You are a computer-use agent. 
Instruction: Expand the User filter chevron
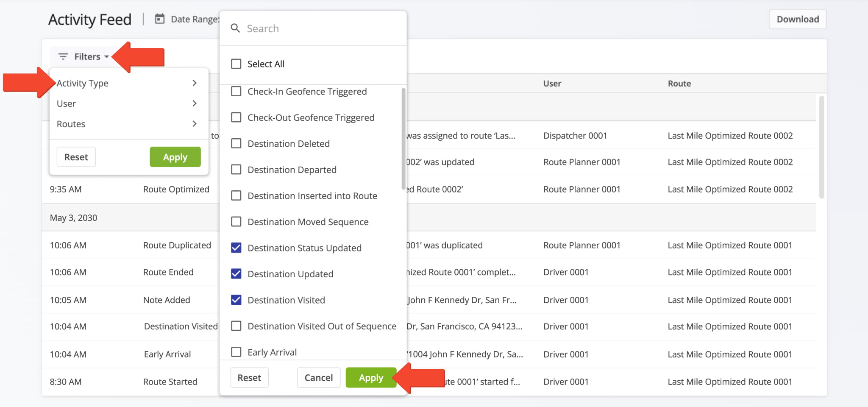pos(195,103)
